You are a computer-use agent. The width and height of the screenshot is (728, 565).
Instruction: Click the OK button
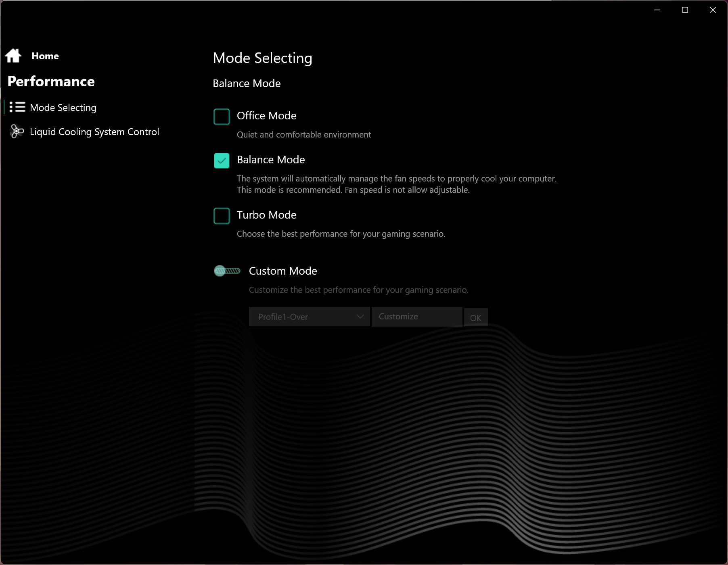476,317
